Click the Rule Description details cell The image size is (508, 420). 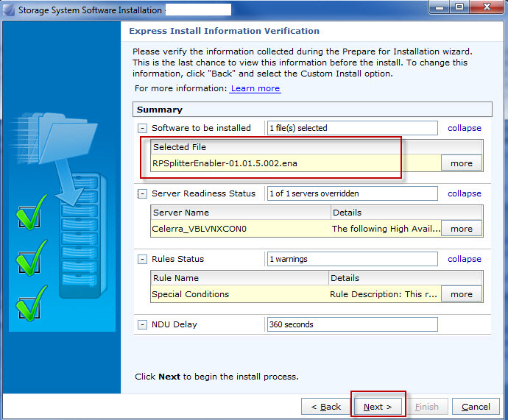pyautogui.click(x=384, y=294)
